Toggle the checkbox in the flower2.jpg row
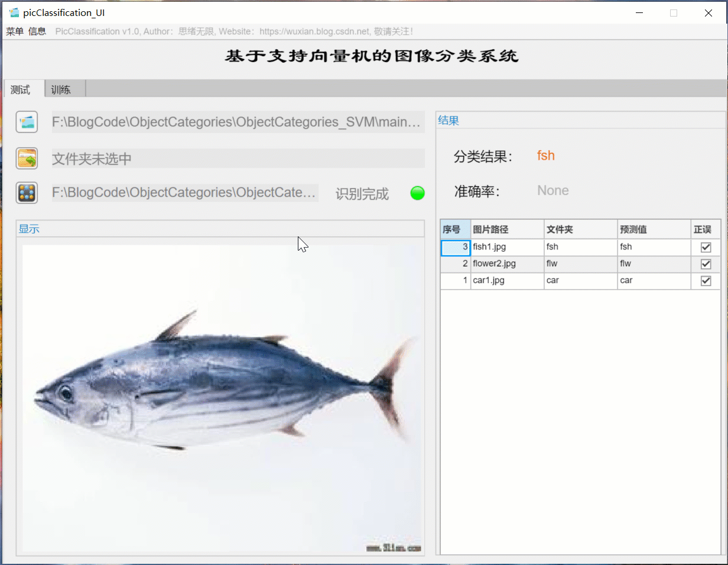The width and height of the screenshot is (728, 565). [706, 264]
